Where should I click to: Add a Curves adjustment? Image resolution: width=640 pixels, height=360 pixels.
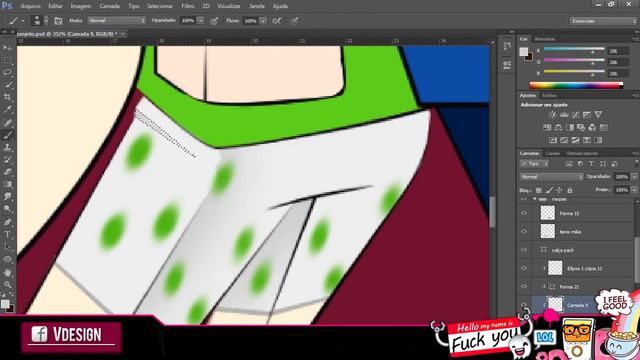tap(576, 115)
